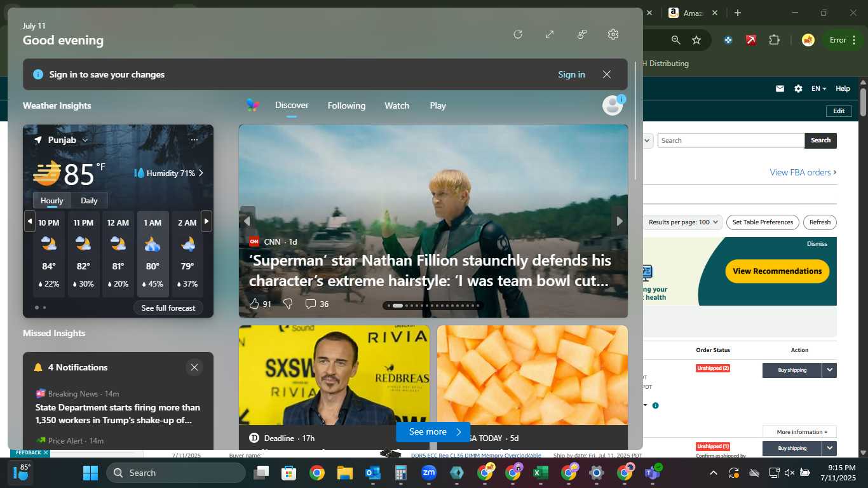The image size is (868, 488).
Task: Go to next featured news slide
Action: click(x=620, y=221)
